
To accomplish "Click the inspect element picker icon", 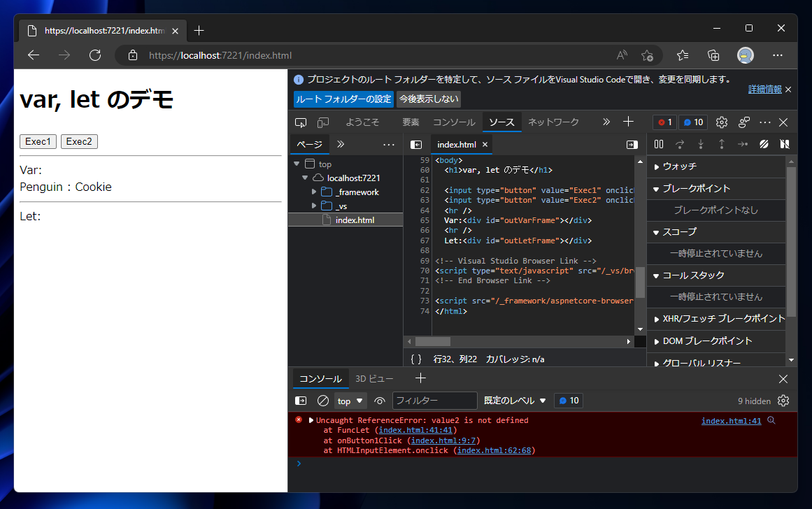I will 300,122.
